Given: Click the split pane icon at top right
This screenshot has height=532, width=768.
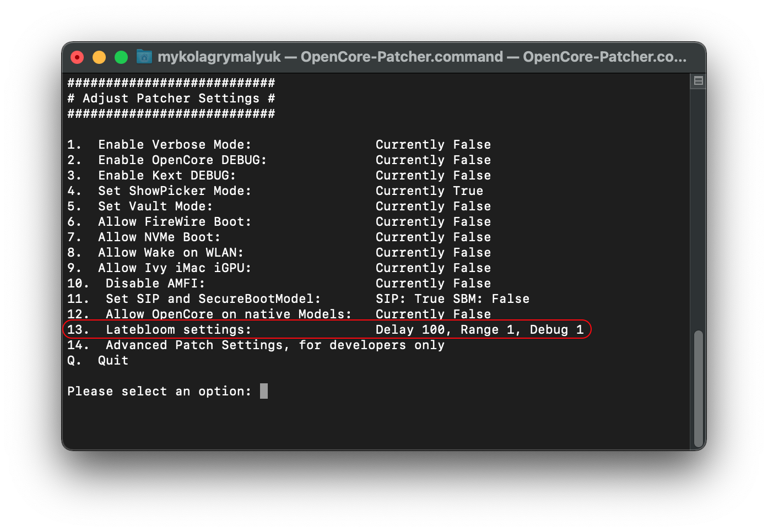Looking at the screenshot, I should [x=698, y=80].
